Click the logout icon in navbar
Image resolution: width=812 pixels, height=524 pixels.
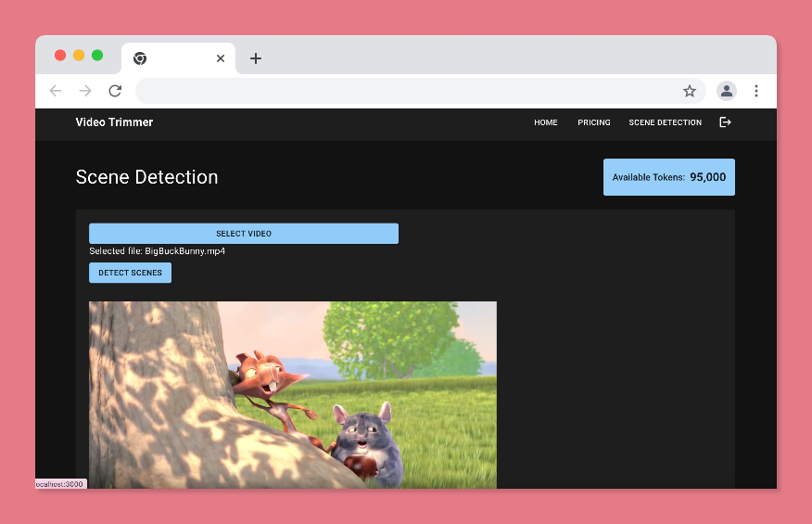pos(725,121)
